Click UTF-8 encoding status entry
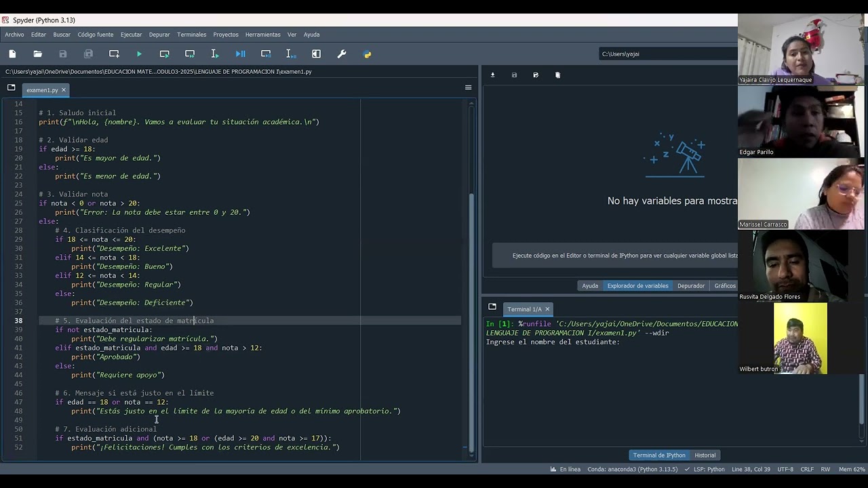 785,469
